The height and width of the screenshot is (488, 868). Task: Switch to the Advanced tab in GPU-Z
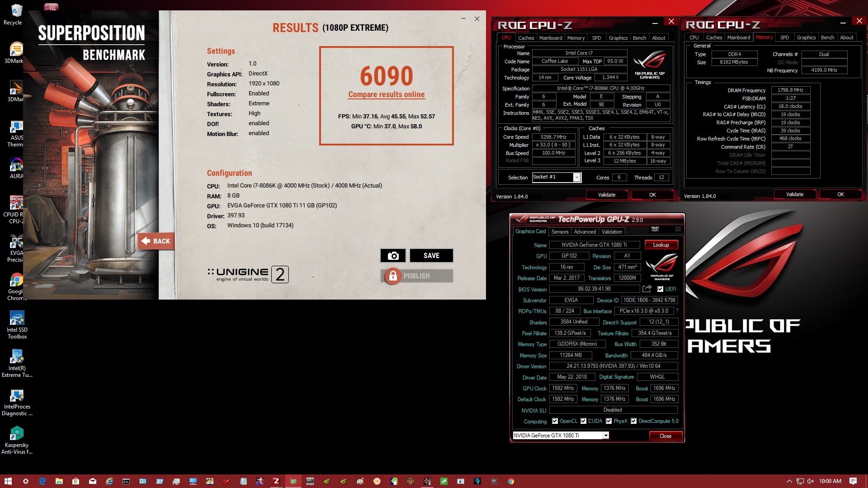coord(585,232)
